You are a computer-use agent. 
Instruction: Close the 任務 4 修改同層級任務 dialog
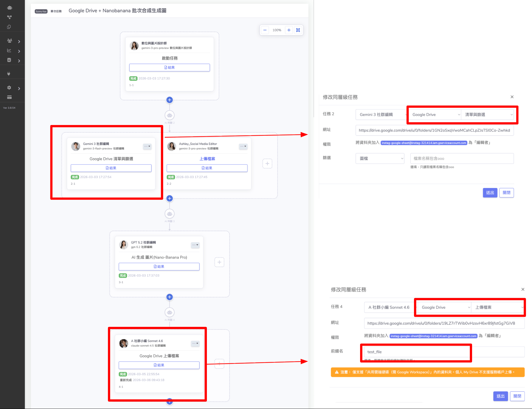523,289
